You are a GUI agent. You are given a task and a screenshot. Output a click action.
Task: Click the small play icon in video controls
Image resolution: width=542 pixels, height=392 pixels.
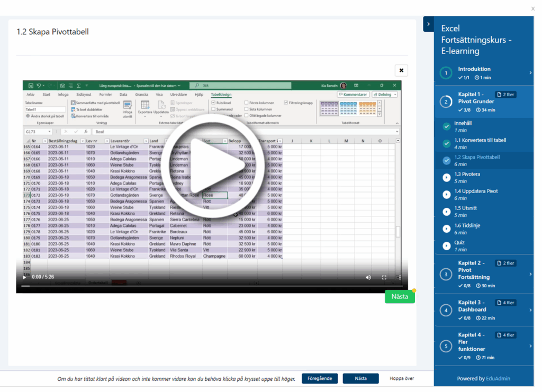(x=24, y=277)
